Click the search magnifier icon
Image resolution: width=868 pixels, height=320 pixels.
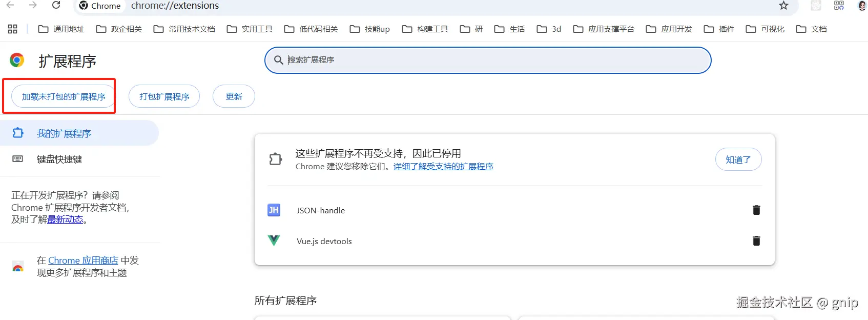point(278,60)
